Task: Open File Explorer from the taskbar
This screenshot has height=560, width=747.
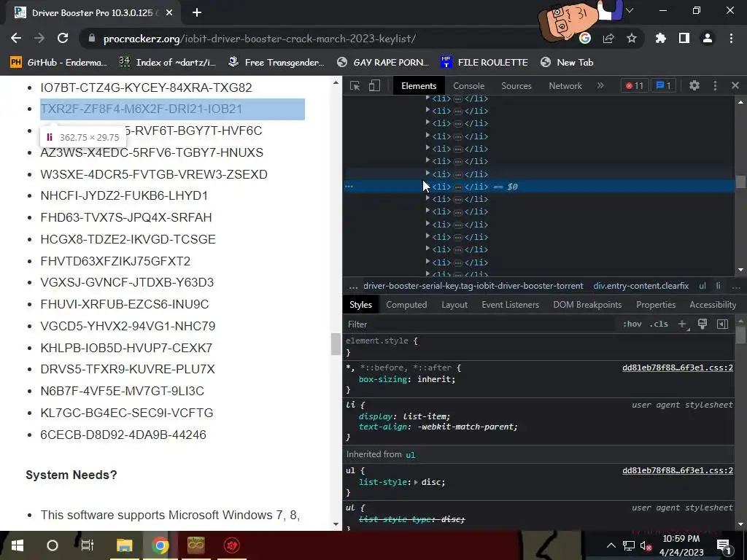Action: tap(124, 545)
